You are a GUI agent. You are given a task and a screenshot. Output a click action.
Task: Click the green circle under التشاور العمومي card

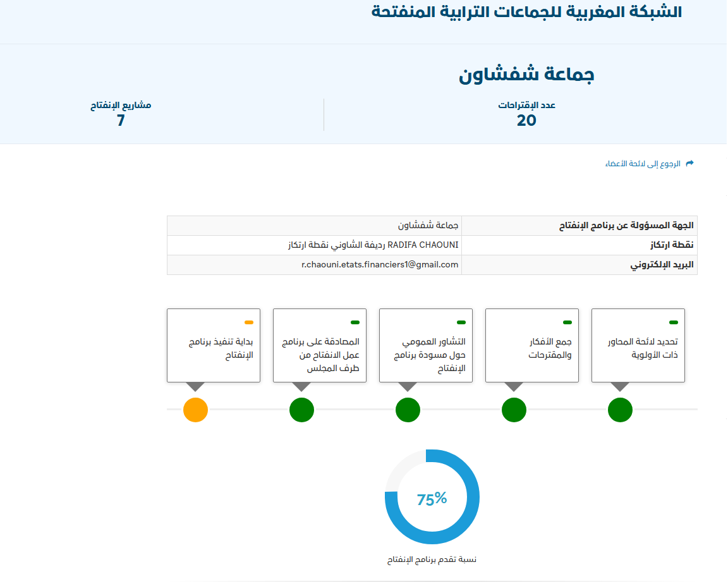tap(408, 410)
